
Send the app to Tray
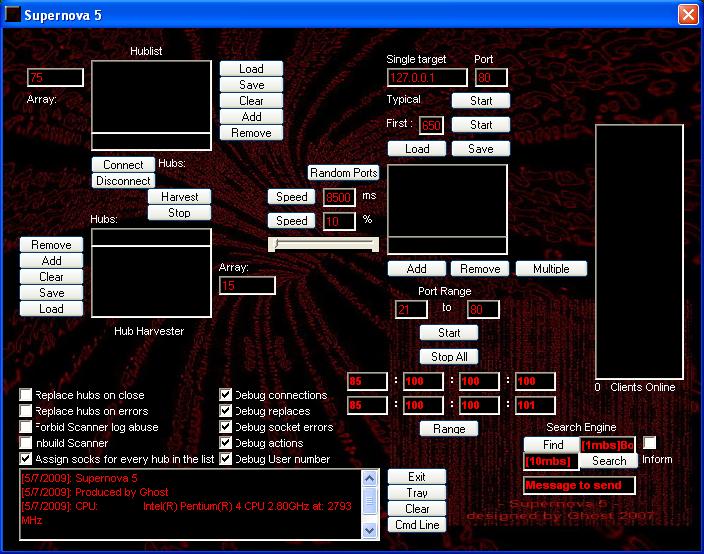[417, 492]
